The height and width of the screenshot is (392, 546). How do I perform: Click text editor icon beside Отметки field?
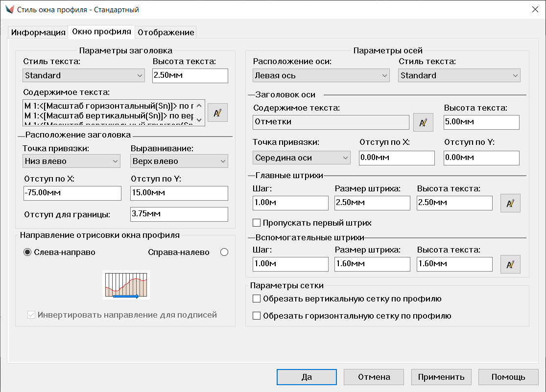423,122
